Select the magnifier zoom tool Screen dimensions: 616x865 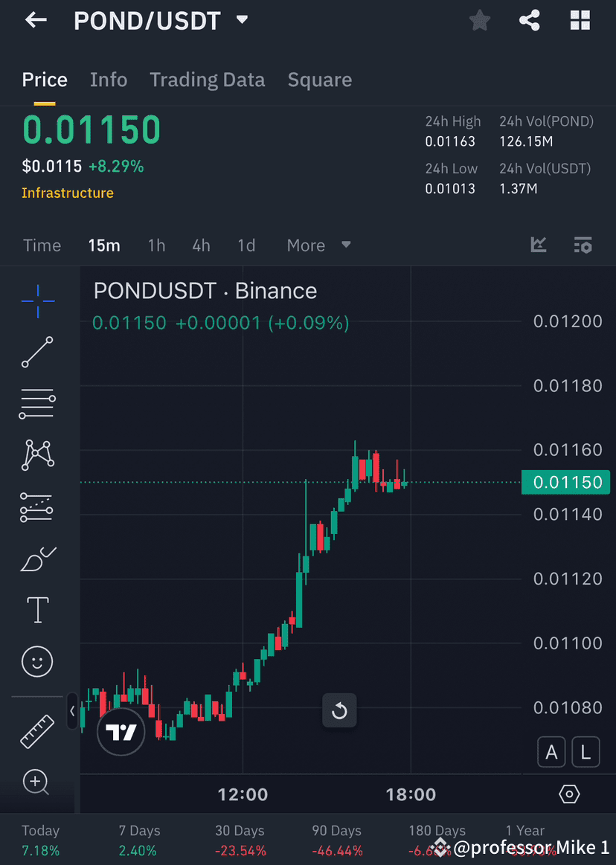pyautogui.click(x=37, y=782)
